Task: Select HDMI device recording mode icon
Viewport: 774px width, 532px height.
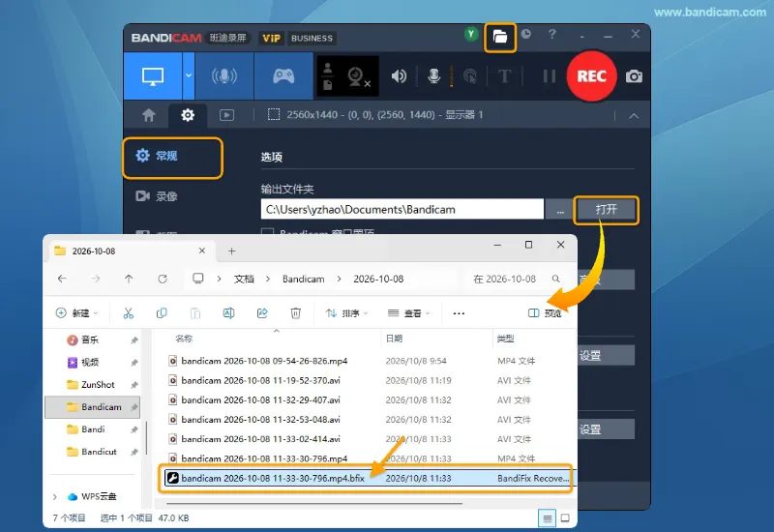Action: 224,76
